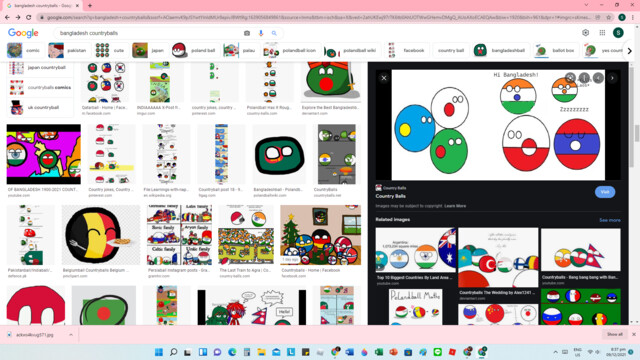The image size is (640, 360).
Task: Open Google apps grid icon
Action: 602,33
